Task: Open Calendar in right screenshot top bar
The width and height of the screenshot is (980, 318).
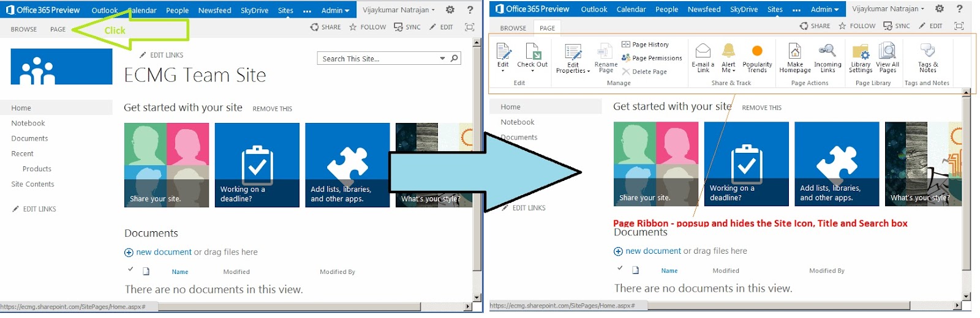Action: click(631, 9)
